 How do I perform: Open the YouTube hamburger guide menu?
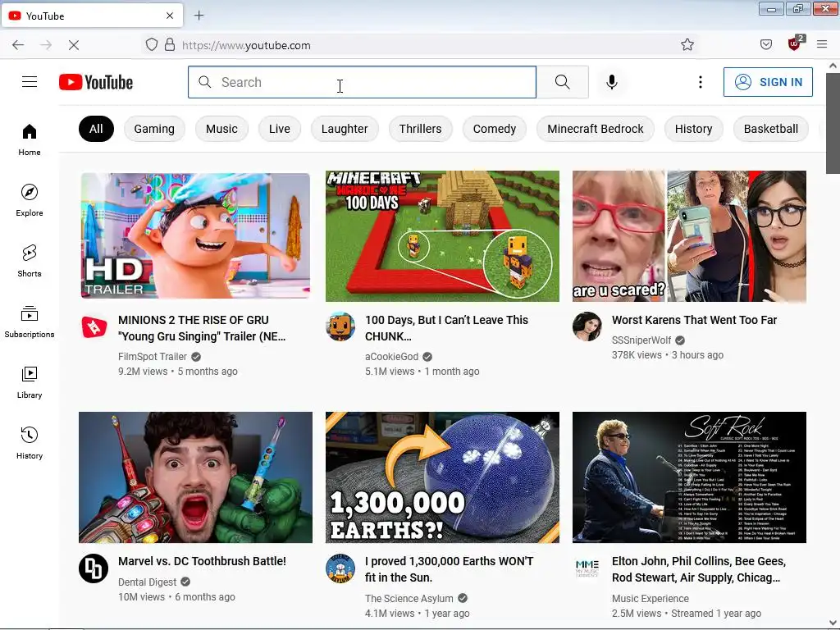[x=30, y=82]
